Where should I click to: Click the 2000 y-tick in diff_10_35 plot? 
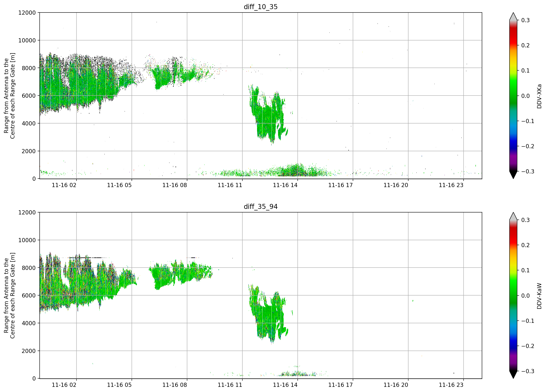tap(29, 151)
